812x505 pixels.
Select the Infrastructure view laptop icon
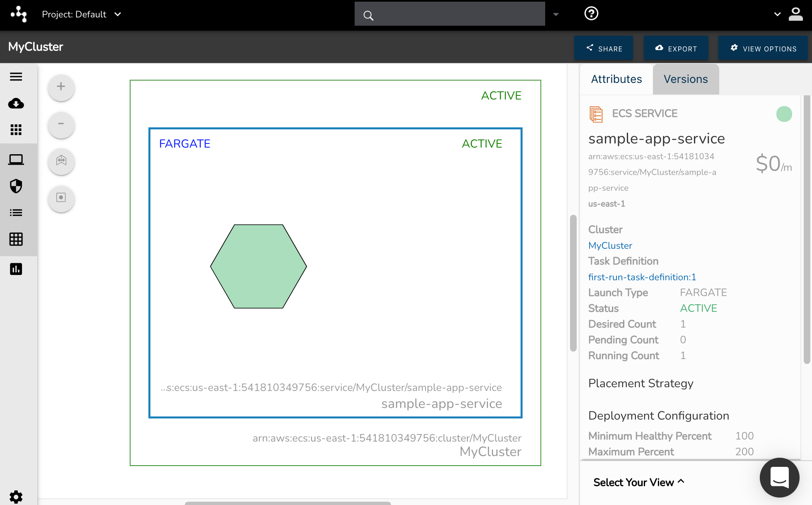[x=16, y=159]
